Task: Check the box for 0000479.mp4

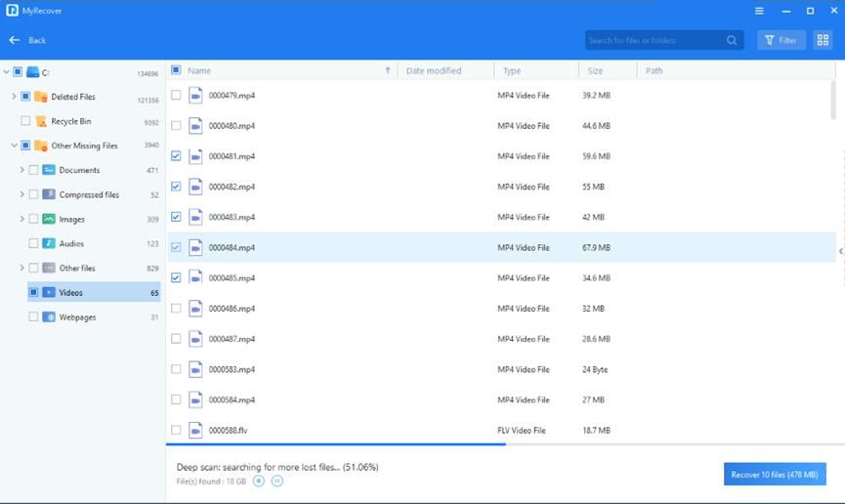Action: click(176, 96)
